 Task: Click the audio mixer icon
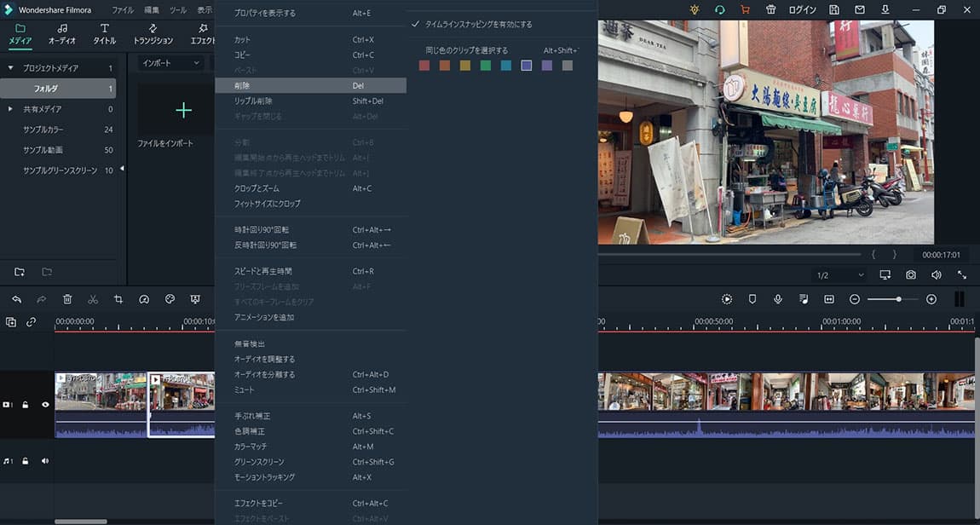[804, 299]
